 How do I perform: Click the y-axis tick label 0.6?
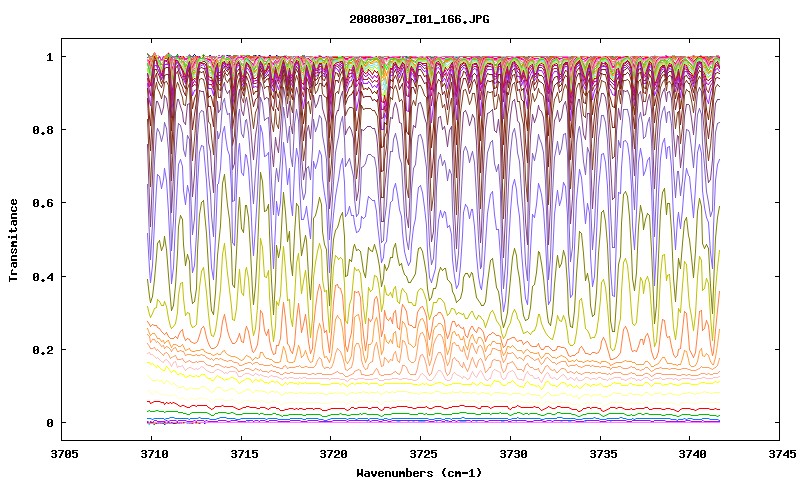(43, 203)
